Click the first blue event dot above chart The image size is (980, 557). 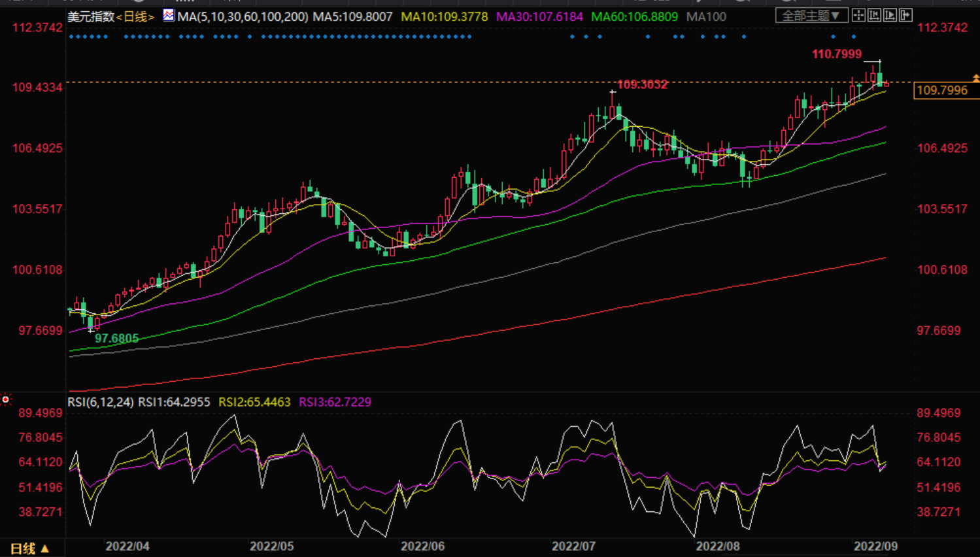coord(71,37)
